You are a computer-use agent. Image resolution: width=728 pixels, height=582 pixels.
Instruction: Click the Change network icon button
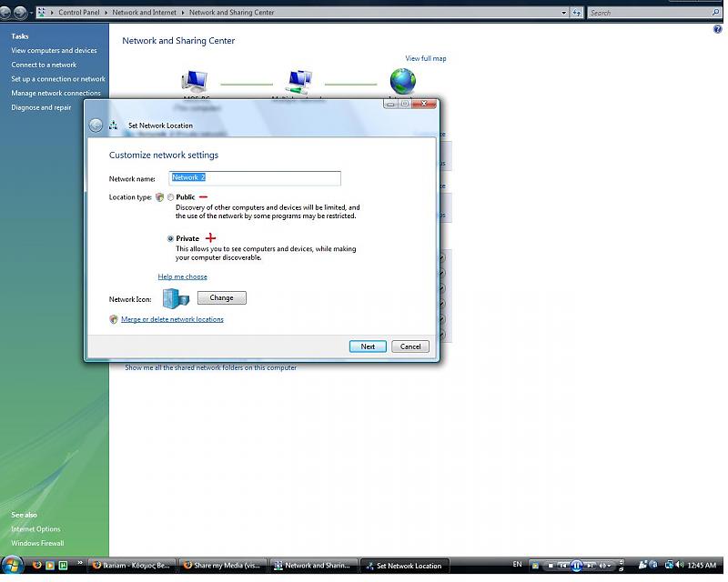tap(221, 298)
